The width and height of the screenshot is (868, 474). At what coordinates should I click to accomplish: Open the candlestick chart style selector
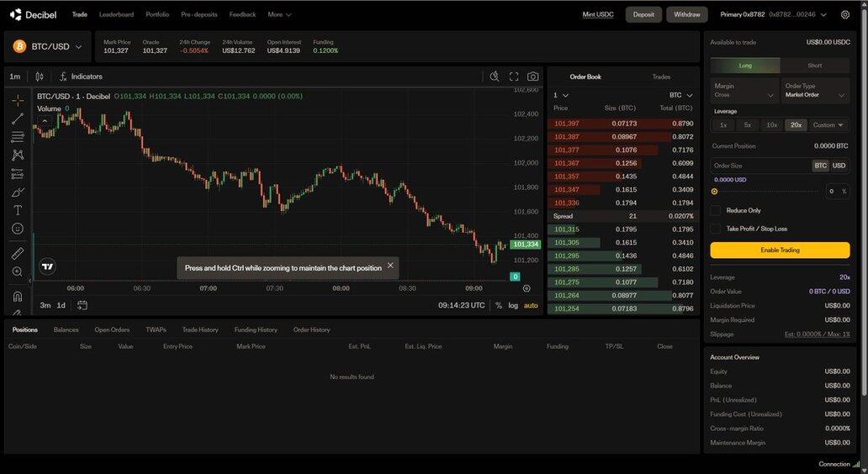click(x=39, y=76)
